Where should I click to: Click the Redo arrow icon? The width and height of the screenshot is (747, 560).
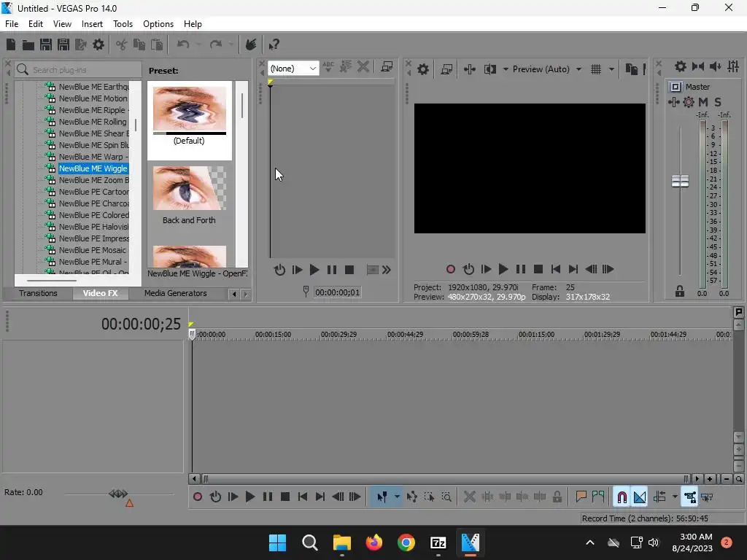point(216,44)
